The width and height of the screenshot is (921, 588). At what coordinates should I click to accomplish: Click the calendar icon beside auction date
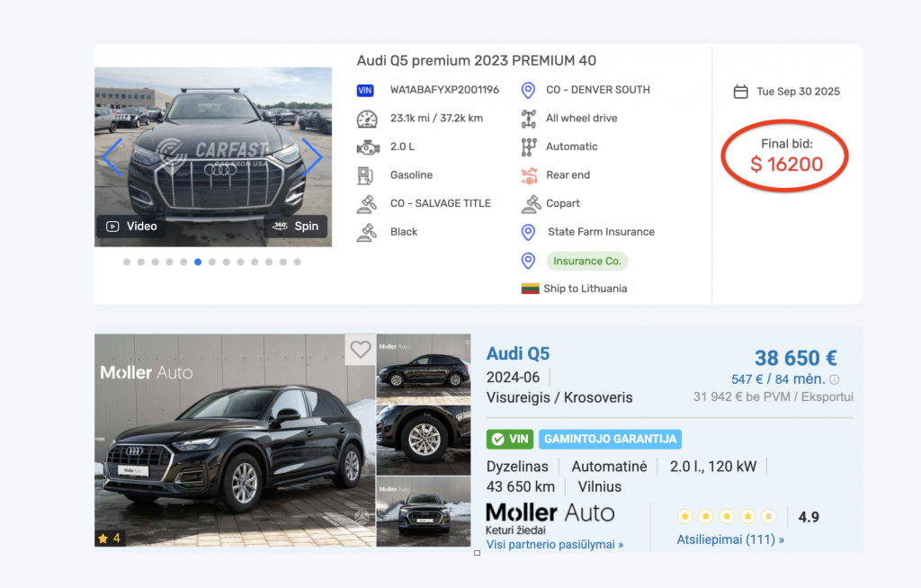[741, 92]
